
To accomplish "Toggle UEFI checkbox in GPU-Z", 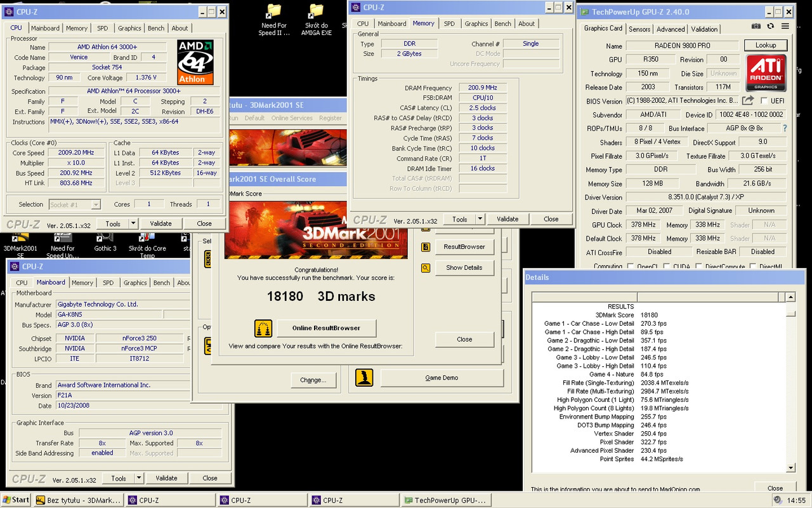I will pyautogui.click(x=764, y=101).
